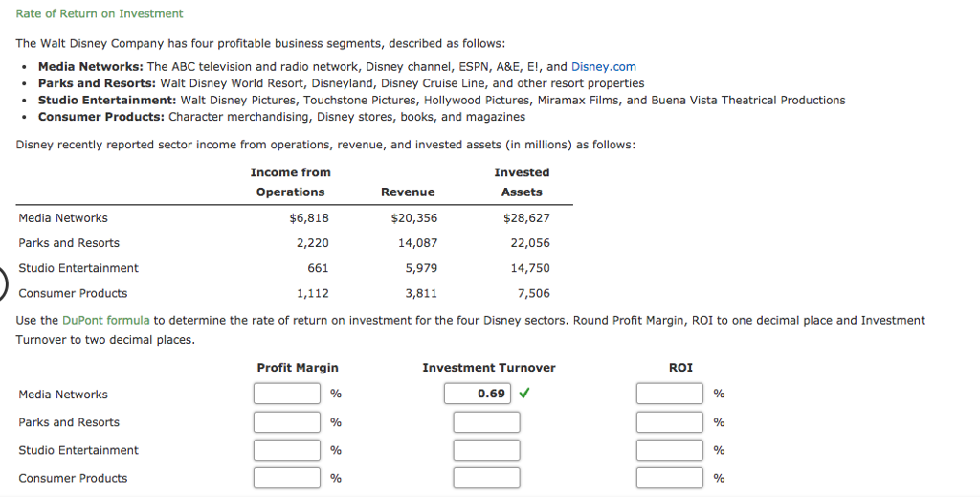Click the Profit Margin column header

coord(298,368)
